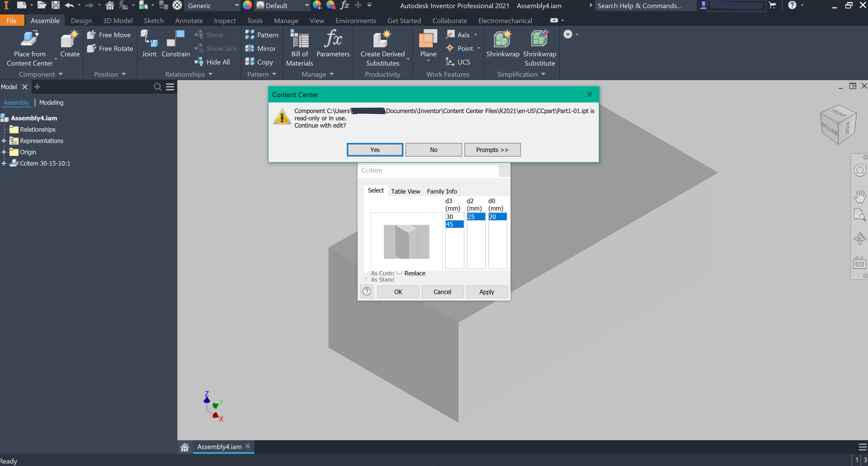Image resolution: width=868 pixels, height=466 pixels.
Task: Select value 30 in d3 list
Action: tap(454, 216)
